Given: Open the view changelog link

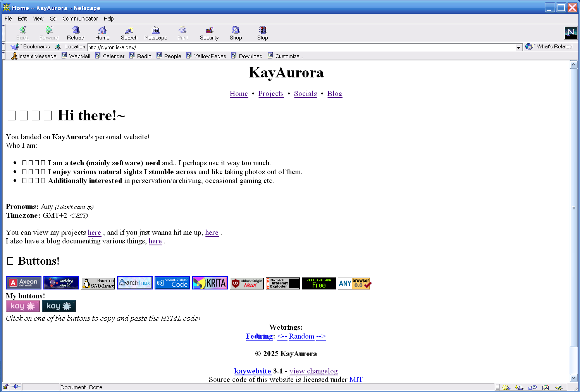Looking at the screenshot, I should (x=313, y=371).
